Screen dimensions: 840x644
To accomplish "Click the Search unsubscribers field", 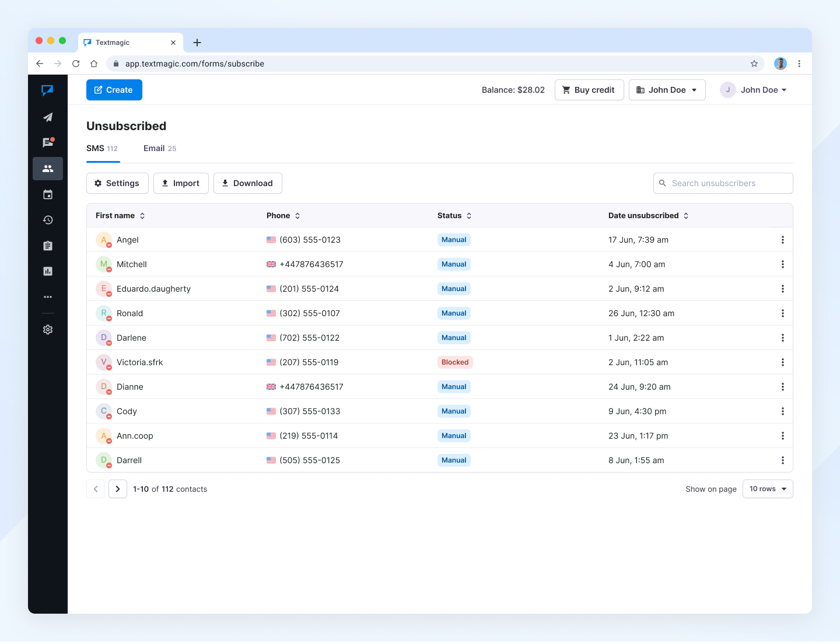I will 723,183.
